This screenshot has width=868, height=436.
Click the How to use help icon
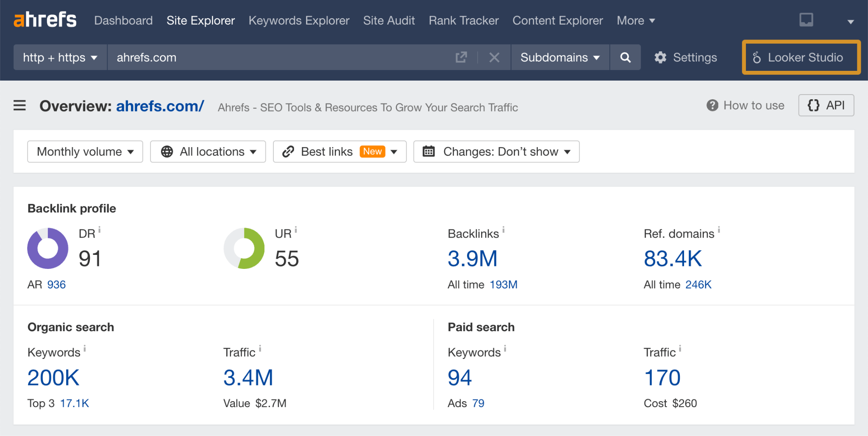click(712, 105)
